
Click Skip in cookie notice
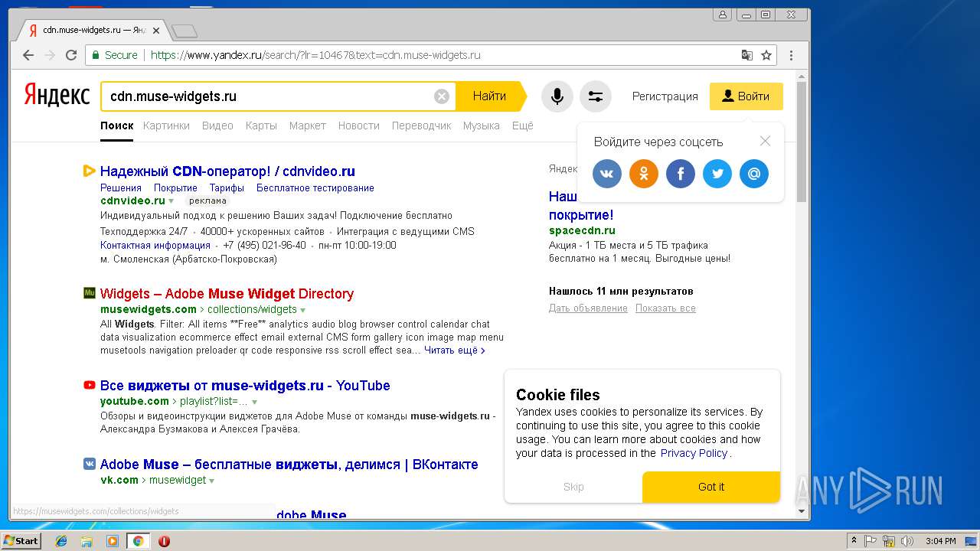pyautogui.click(x=573, y=487)
